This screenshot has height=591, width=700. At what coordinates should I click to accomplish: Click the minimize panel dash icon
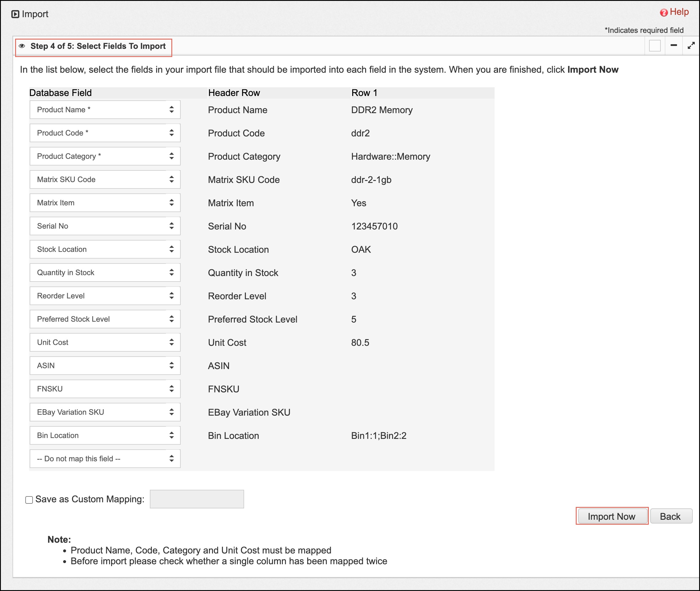(x=674, y=45)
